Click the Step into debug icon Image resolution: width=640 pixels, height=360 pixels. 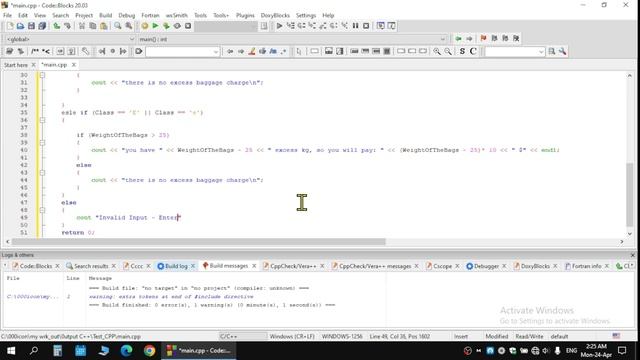tap(312, 26)
